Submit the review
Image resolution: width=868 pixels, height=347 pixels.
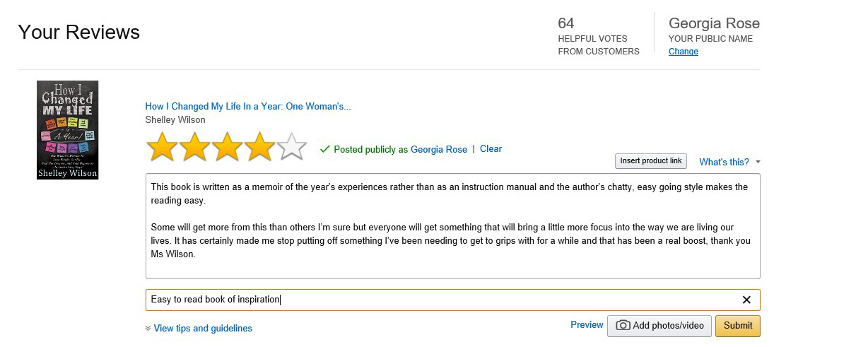coord(738,325)
